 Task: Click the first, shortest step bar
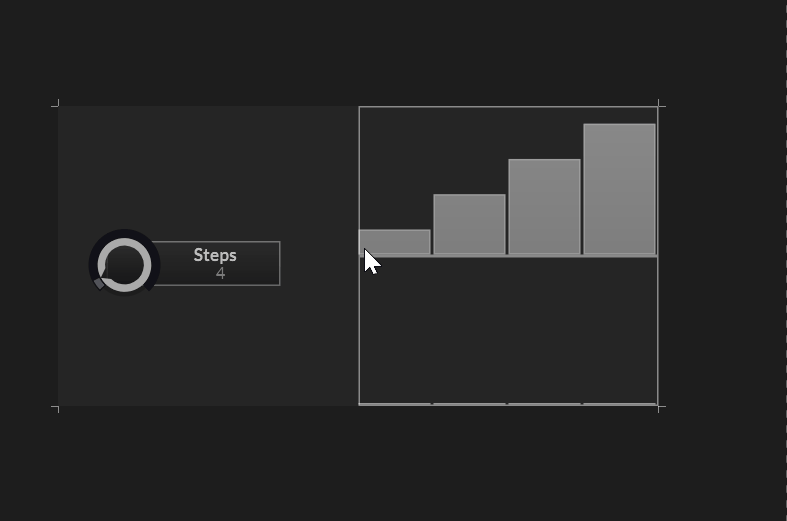pos(395,242)
